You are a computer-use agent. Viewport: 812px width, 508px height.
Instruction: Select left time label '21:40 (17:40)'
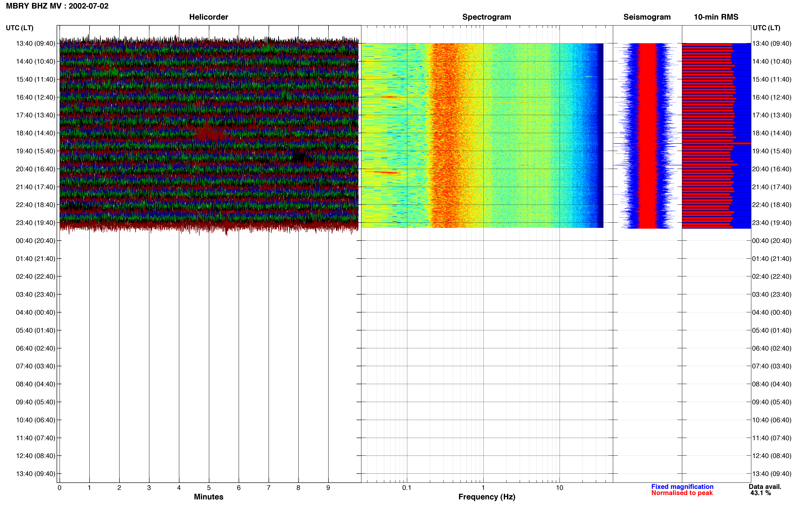[x=36, y=187]
